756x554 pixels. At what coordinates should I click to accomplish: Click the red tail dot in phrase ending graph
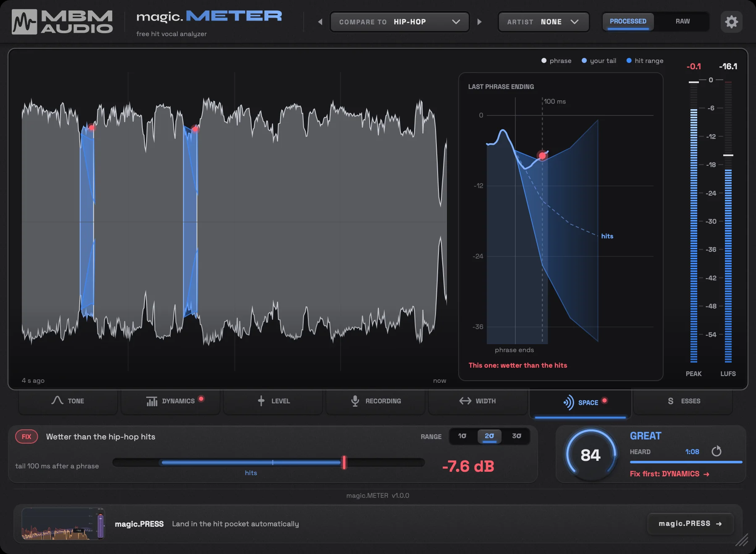point(542,156)
